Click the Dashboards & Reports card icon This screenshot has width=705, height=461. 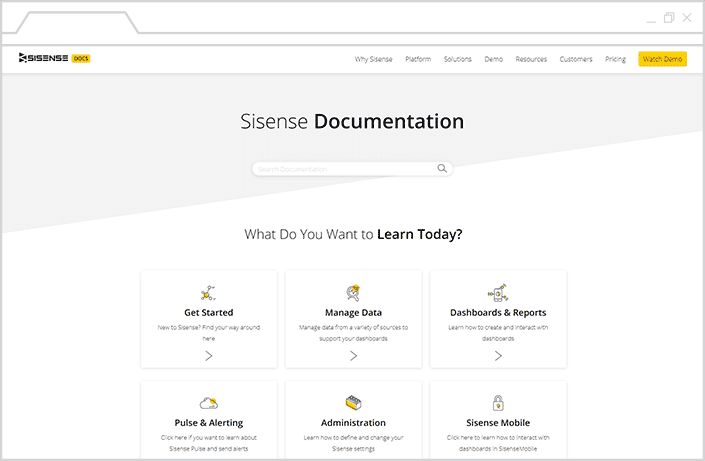[498, 293]
